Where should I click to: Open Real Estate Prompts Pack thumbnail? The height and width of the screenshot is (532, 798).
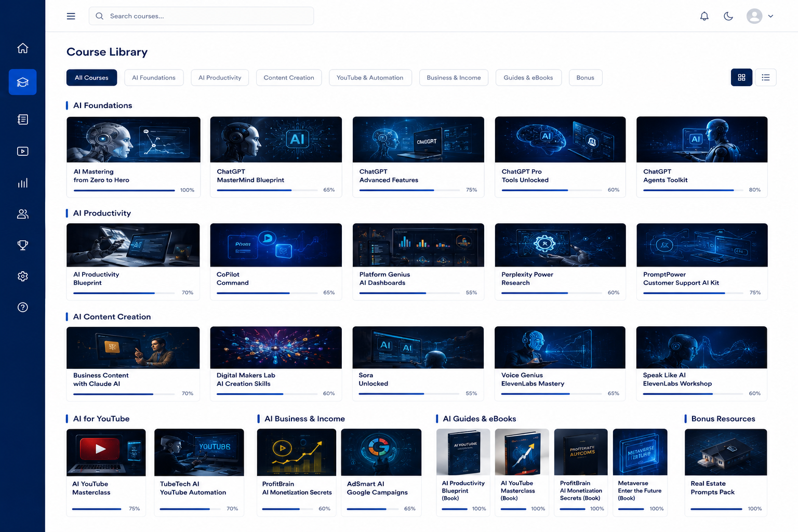click(726, 452)
